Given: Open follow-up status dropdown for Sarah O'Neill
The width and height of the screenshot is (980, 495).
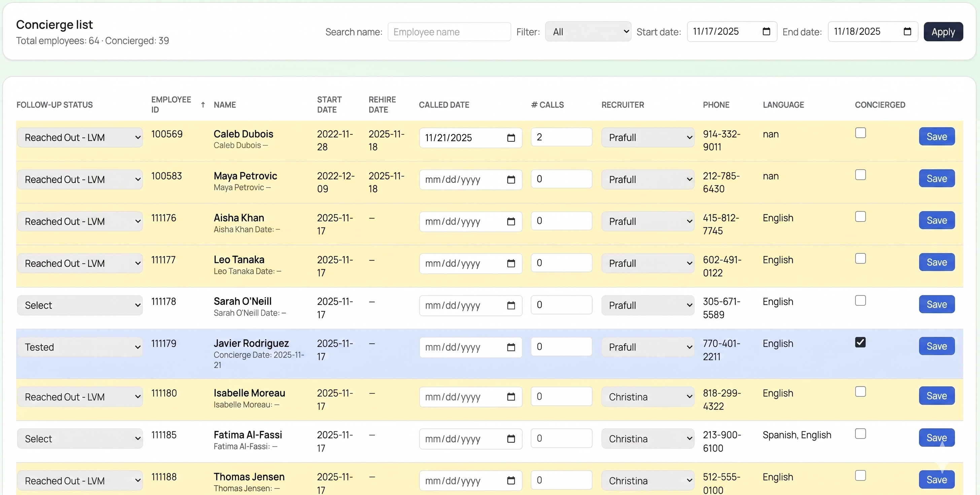Looking at the screenshot, I should click(x=80, y=305).
